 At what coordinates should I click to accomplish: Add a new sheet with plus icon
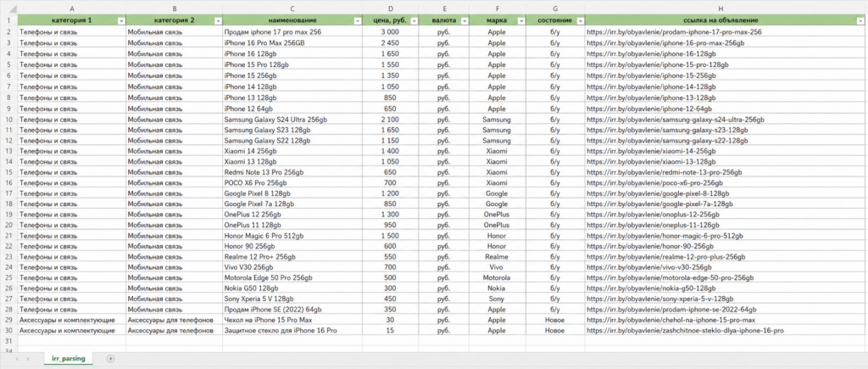(111, 359)
